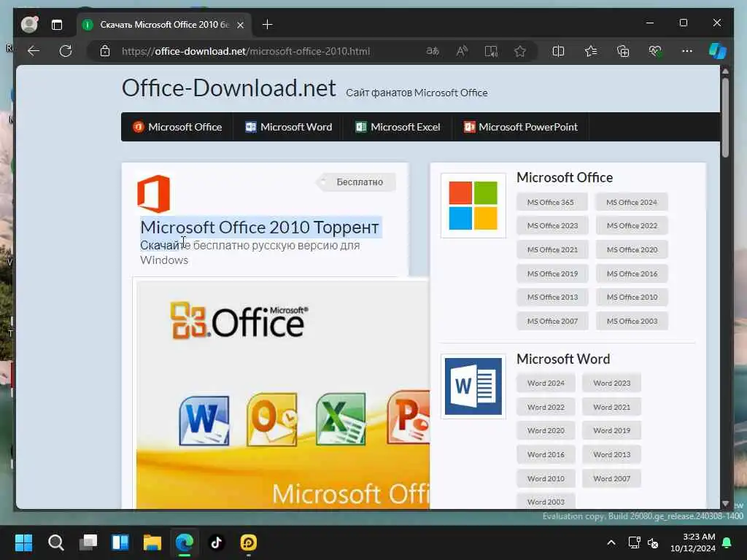The height and width of the screenshot is (560, 747).
Task: Open Task View on taskbar
Action: point(88,542)
